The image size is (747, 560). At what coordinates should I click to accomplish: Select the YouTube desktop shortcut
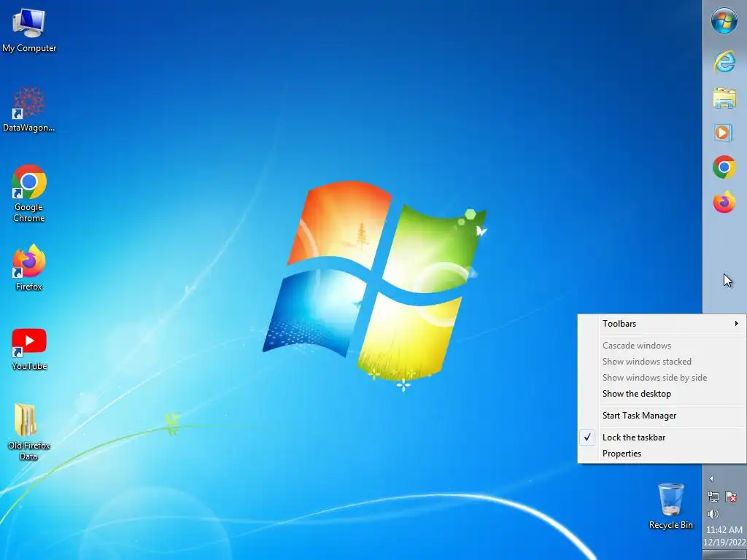(x=29, y=349)
